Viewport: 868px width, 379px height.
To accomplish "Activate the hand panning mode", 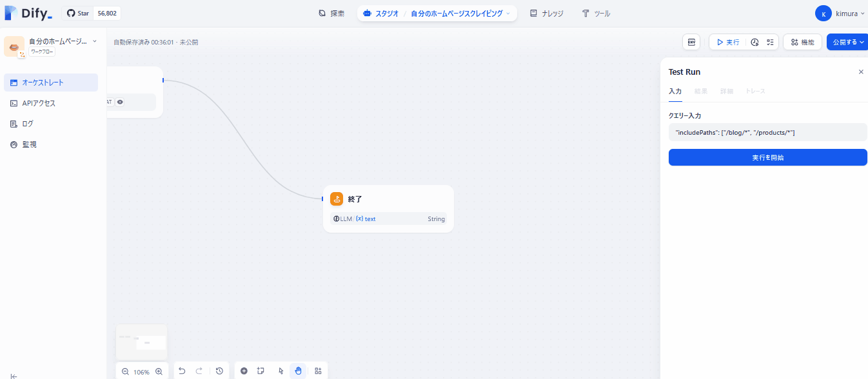I will pyautogui.click(x=298, y=371).
